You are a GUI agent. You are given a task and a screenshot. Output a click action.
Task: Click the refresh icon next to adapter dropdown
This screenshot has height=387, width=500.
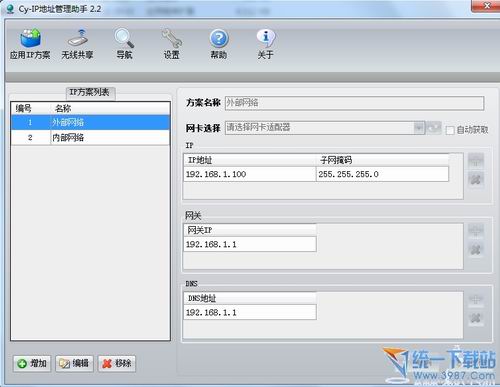(434, 128)
